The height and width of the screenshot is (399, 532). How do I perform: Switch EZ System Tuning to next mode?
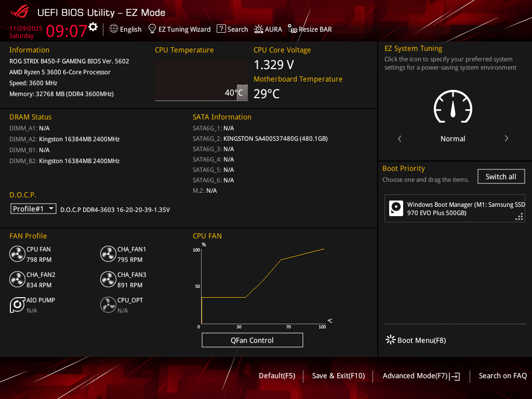506,139
